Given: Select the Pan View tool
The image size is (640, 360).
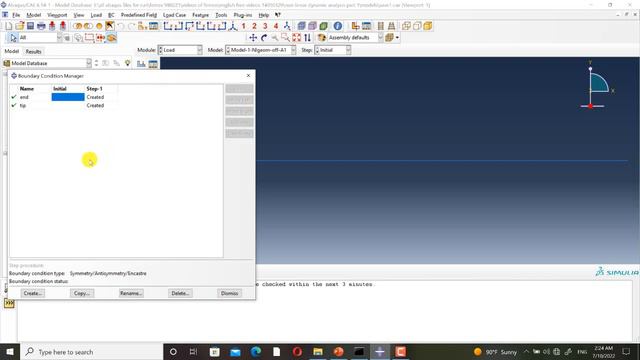Looking at the screenshot, I should pyautogui.click(x=253, y=38).
